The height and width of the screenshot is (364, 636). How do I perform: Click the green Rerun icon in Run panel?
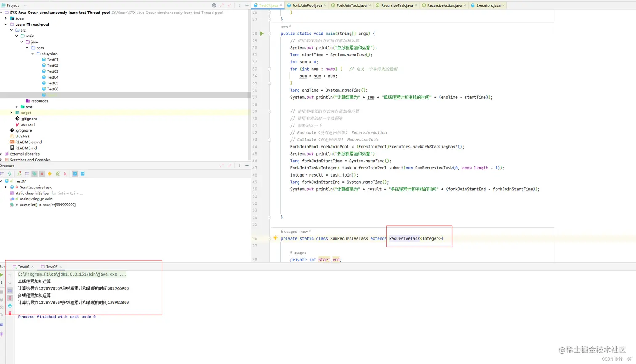point(2,275)
